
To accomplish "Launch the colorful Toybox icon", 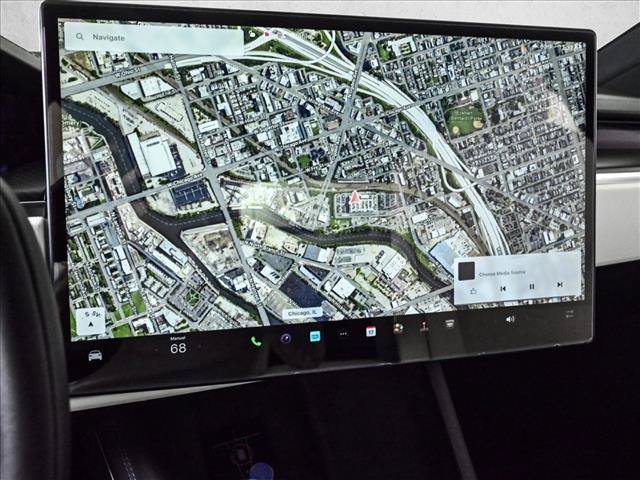I will pos(398,329).
